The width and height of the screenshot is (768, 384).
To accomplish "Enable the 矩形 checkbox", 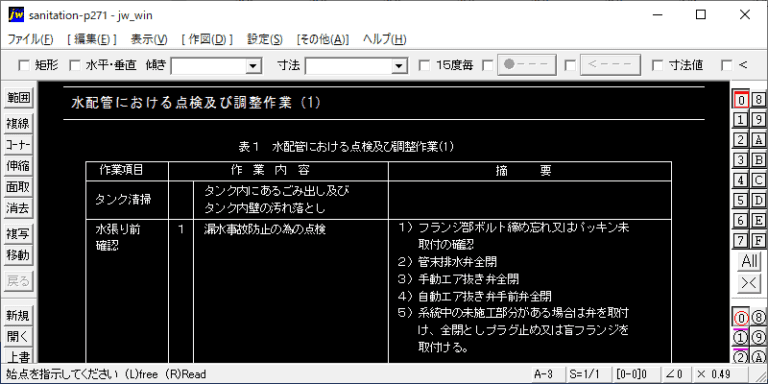I will [24, 65].
